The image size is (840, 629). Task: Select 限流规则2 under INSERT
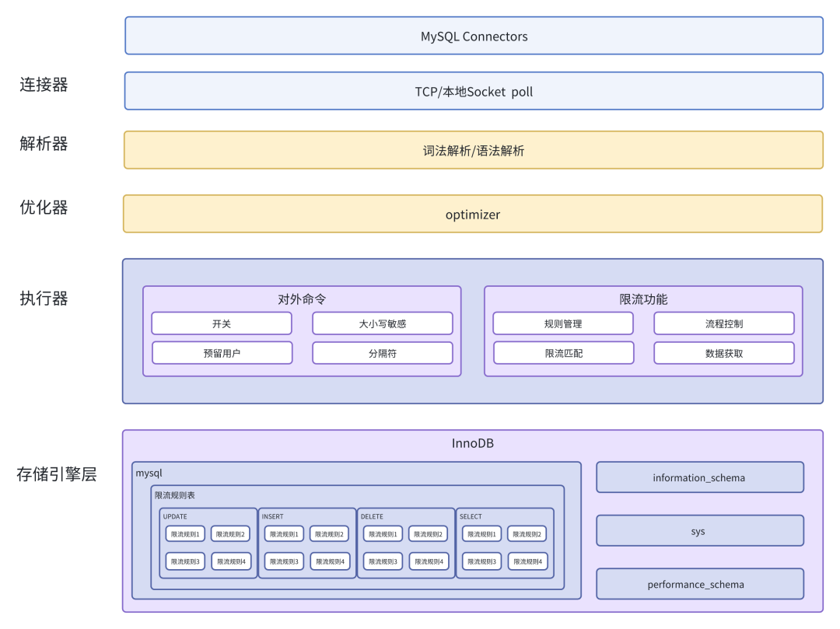330,533
